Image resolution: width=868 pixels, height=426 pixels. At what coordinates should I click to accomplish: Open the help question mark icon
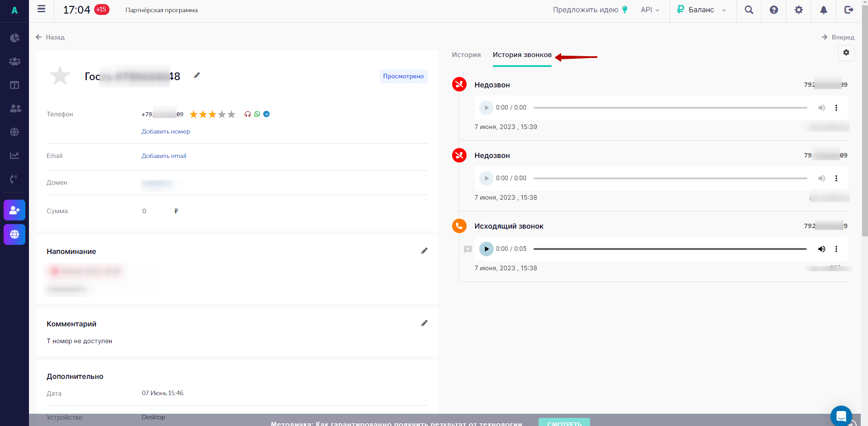(x=774, y=10)
